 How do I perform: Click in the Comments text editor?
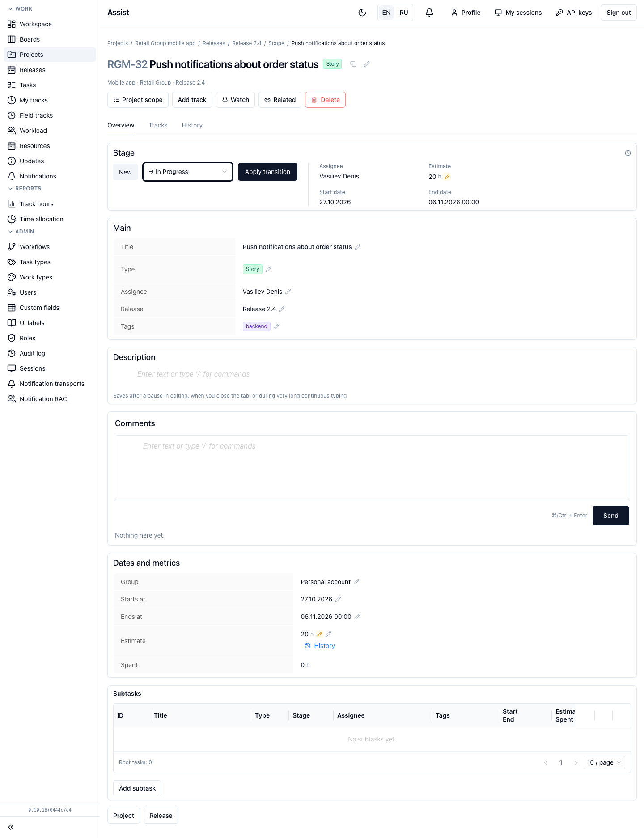click(x=372, y=468)
